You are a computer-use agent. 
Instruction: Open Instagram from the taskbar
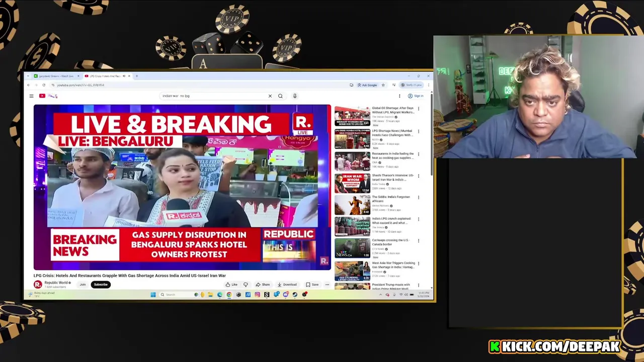click(x=257, y=295)
